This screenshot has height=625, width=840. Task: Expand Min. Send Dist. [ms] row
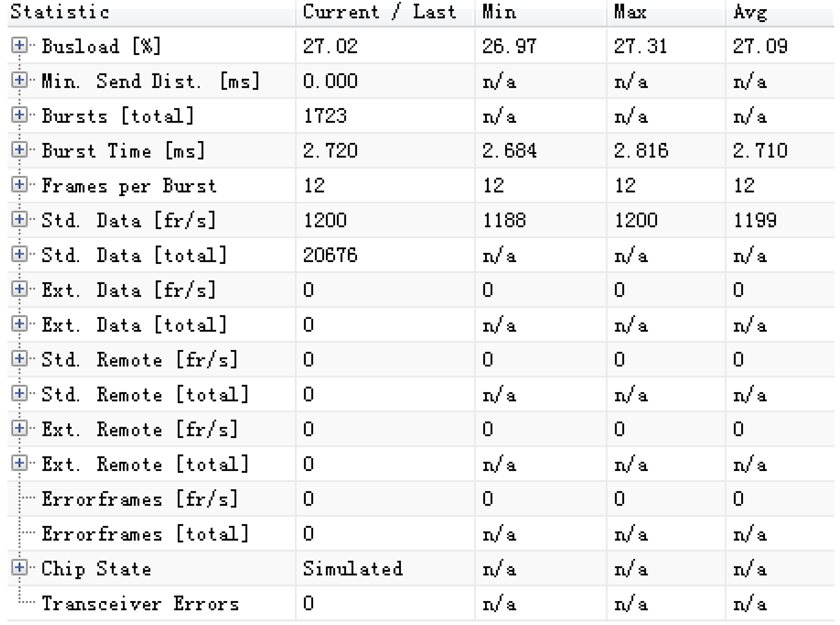pos(19,80)
